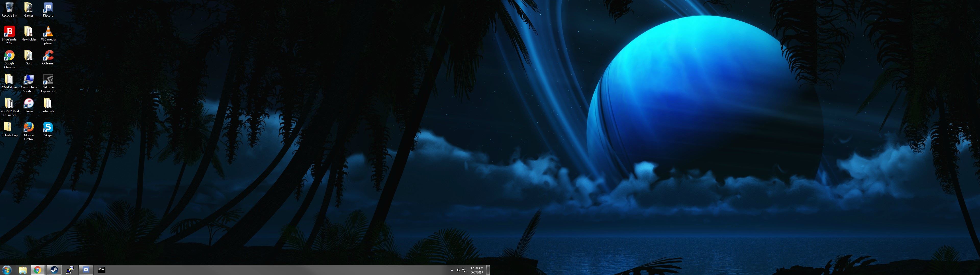Select the asteroids folder
The width and height of the screenshot is (980, 275).
48,104
